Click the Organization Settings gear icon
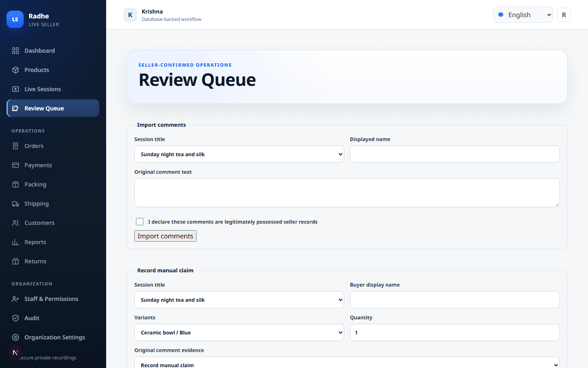The width and height of the screenshot is (588, 368). coord(16,337)
